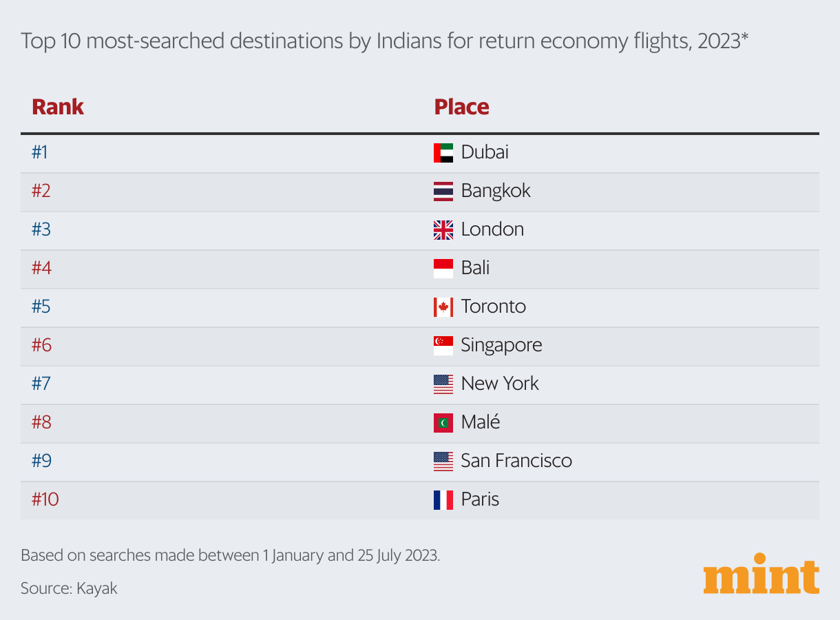Click the Maldives flag beside Malé
The image size is (840, 620).
tap(443, 422)
